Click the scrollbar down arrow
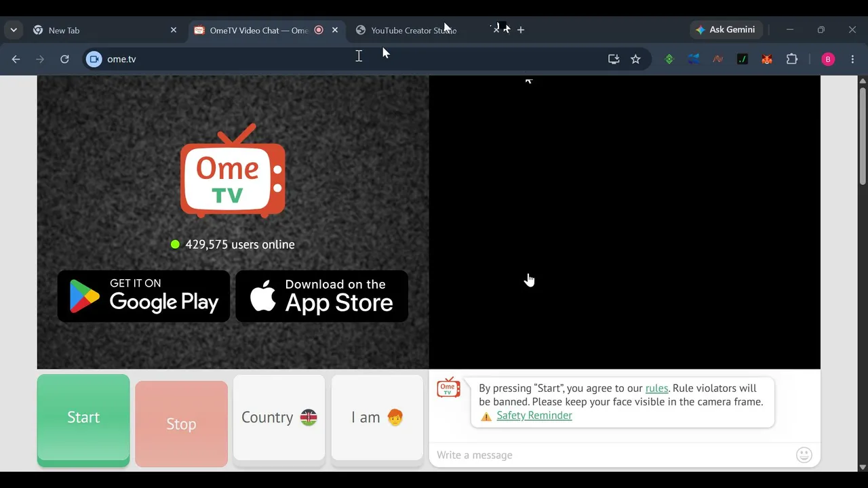 [863, 466]
